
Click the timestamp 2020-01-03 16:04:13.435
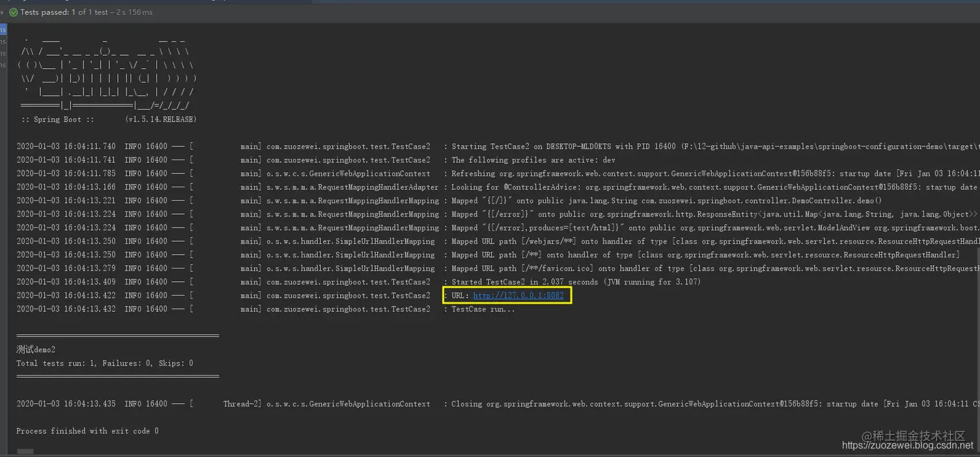66,404
